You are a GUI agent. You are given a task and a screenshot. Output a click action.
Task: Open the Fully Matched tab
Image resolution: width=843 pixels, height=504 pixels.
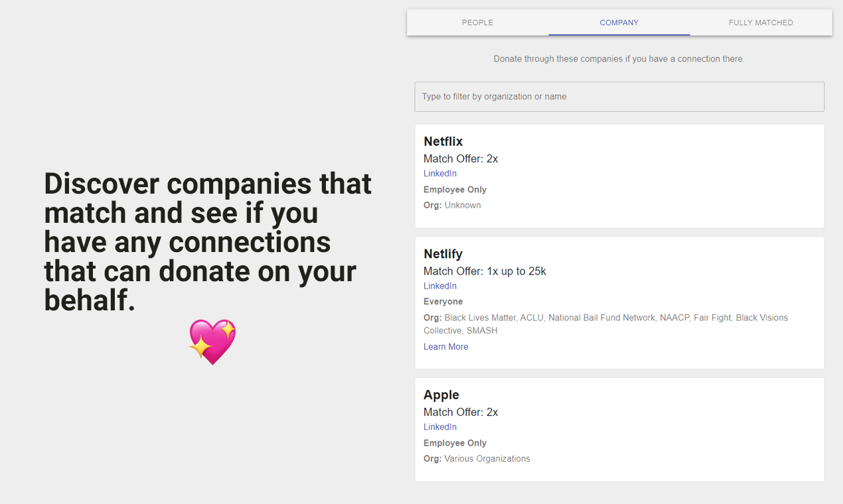[x=761, y=23]
